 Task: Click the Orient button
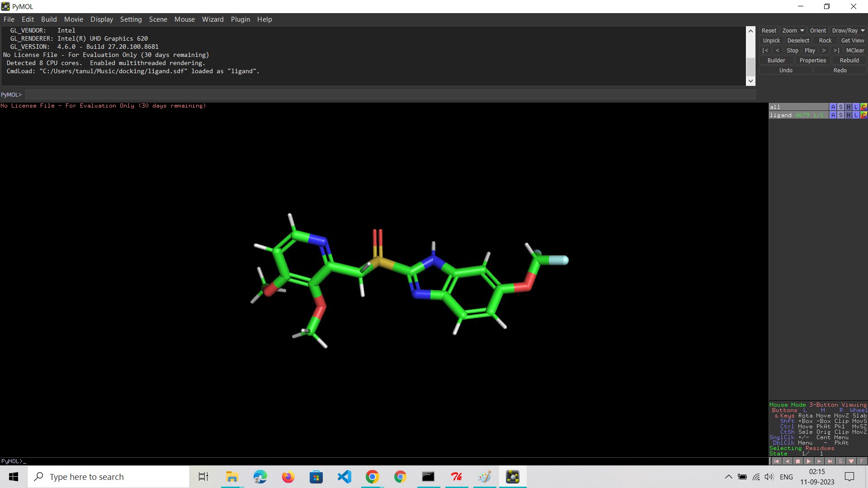pyautogui.click(x=818, y=31)
